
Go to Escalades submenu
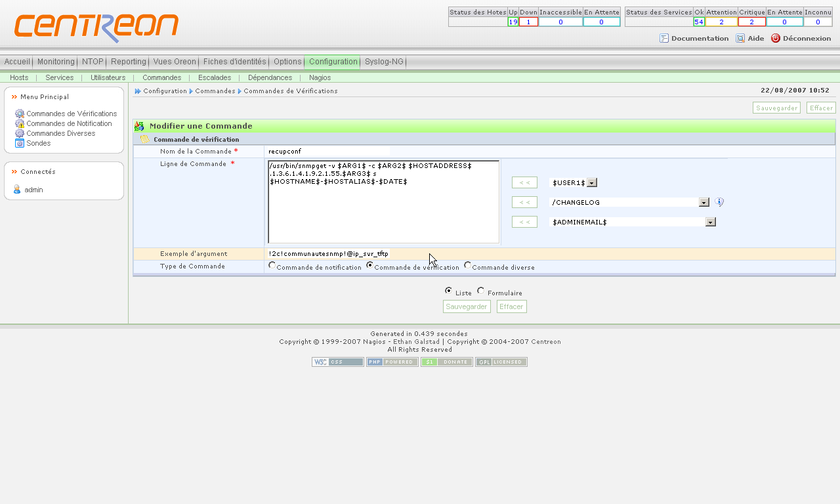[x=215, y=77]
